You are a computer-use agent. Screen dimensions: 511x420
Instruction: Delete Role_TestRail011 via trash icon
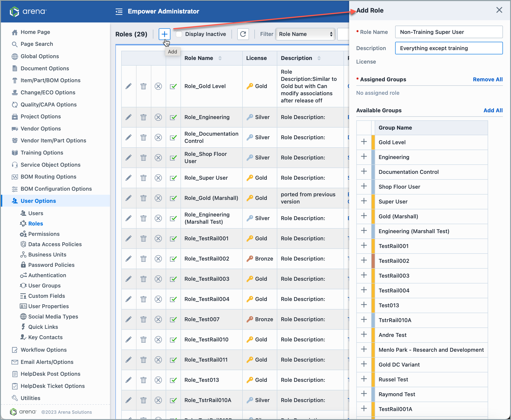[x=143, y=360]
